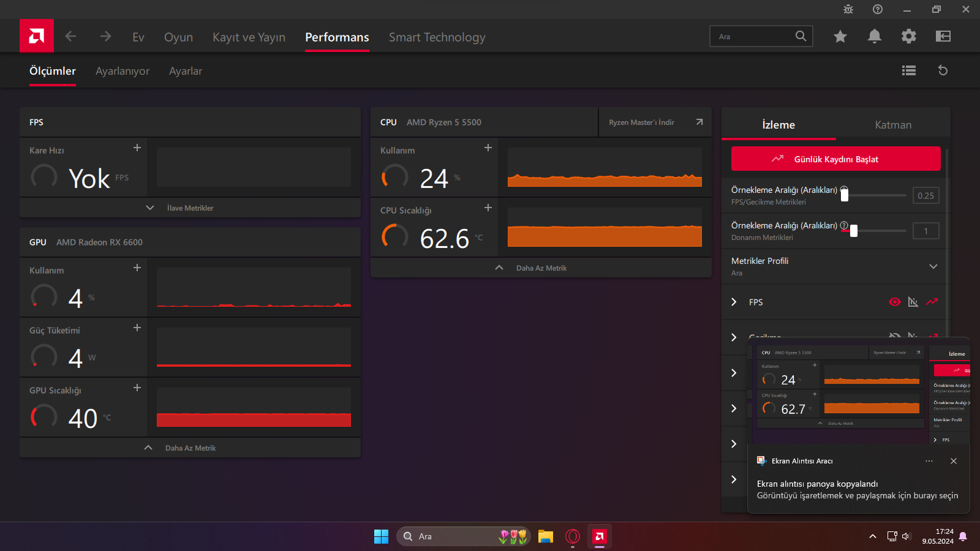This screenshot has width=980, height=551.
Task: Collapse GPU section with Daha Az Metrik
Action: [x=190, y=448]
